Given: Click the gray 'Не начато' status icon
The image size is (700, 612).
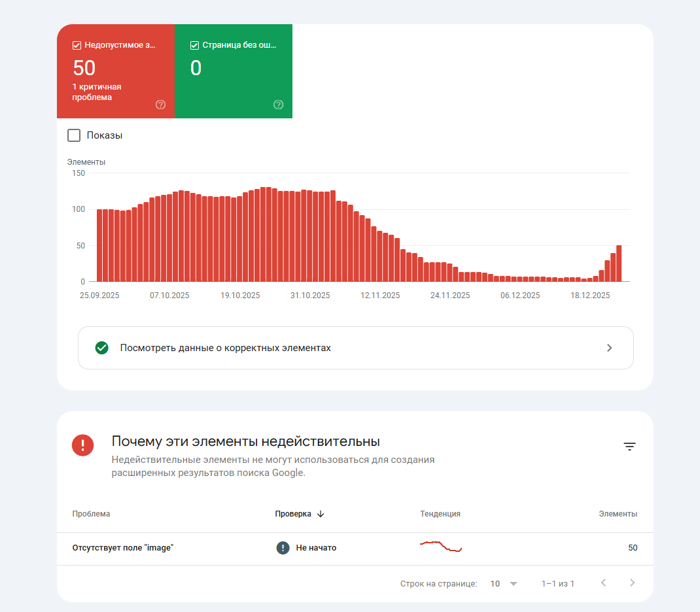Looking at the screenshot, I should point(283,548).
